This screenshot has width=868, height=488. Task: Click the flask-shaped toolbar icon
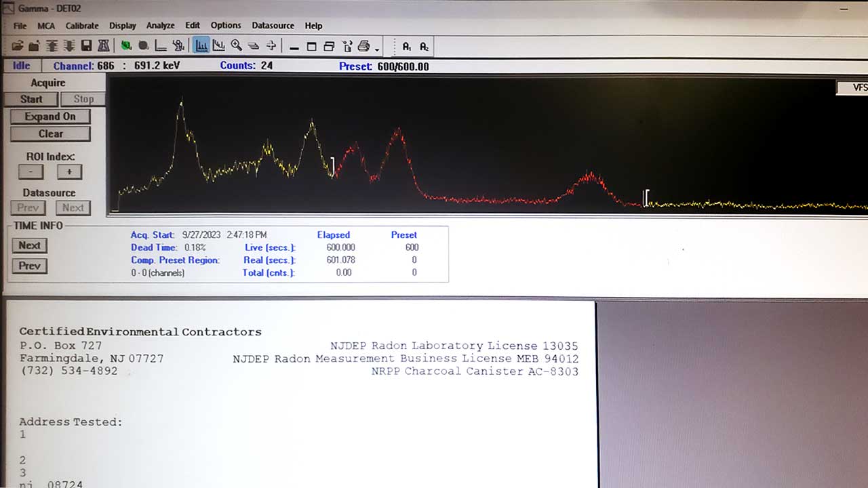pyautogui.click(x=103, y=46)
